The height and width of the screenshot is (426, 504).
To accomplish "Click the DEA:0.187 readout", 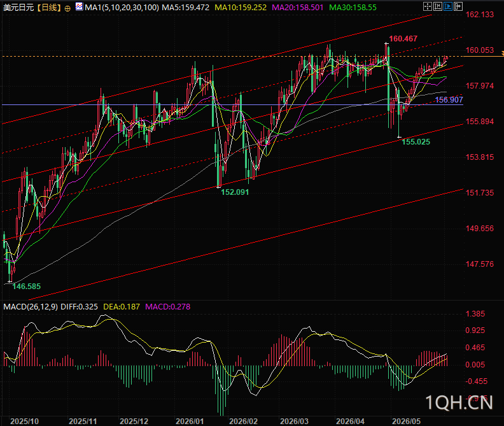I will pyautogui.click(x=122, y=307).
